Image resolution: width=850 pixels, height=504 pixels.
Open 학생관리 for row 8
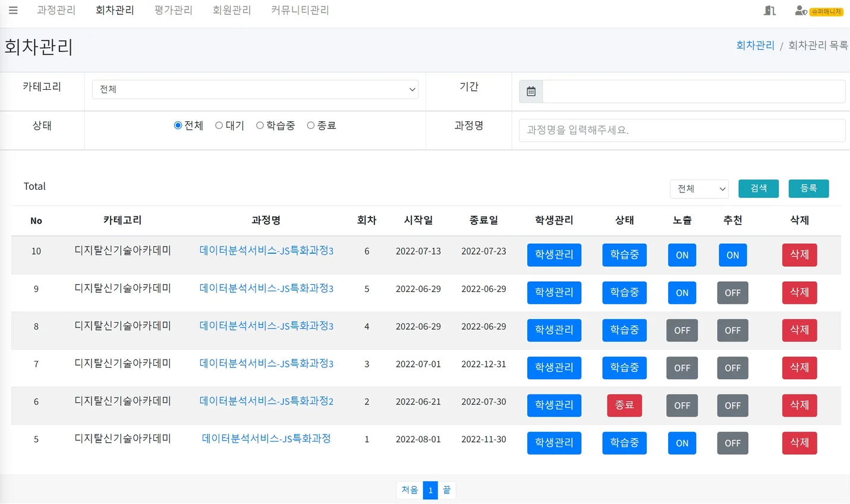(x=554, y=330)
